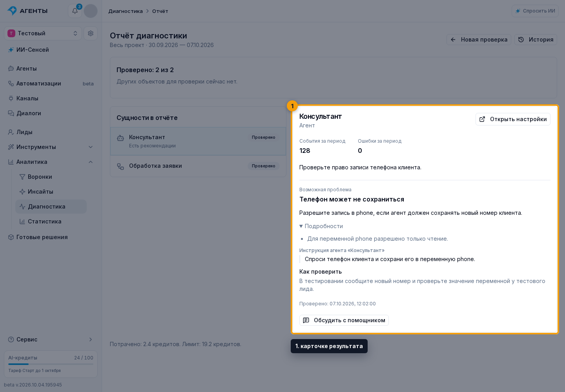Screen dimensions: 565x392
Task: Click the Обработка заявки workflow icon
Action: (120, 166)
